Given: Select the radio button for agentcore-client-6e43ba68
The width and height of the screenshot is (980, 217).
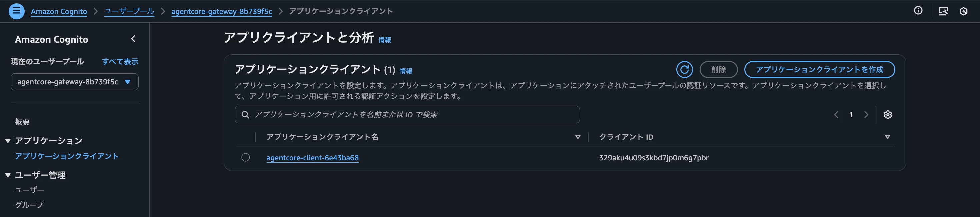Looking at the screenshot, I should (246, 157).
